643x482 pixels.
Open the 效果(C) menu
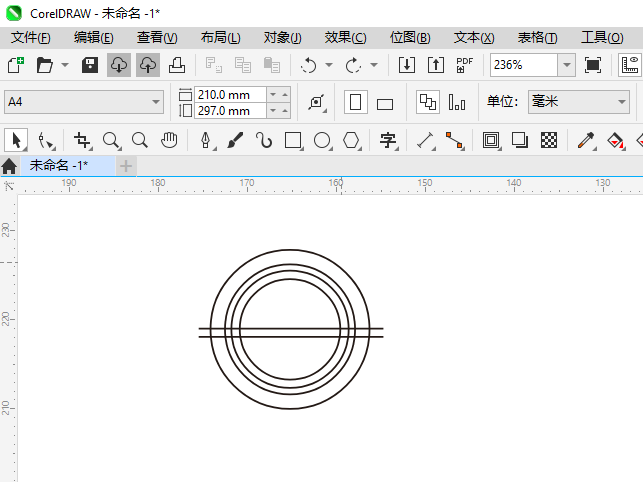345,37
